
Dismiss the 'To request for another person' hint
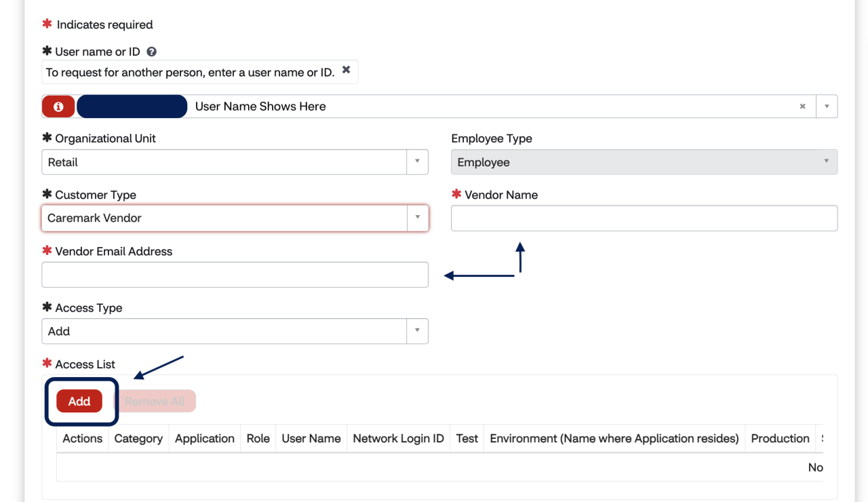click(x=346, y=70)
